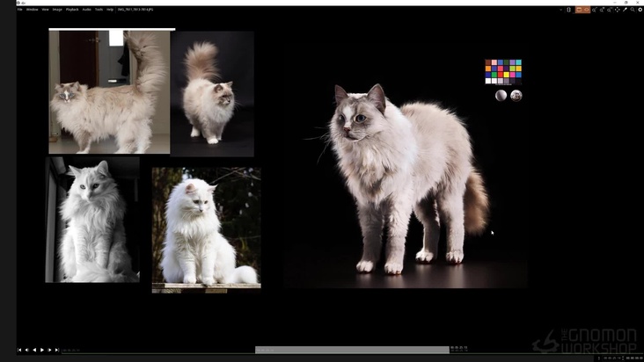Step back one frame
This screenshot has height=362, width=644.
26,350
